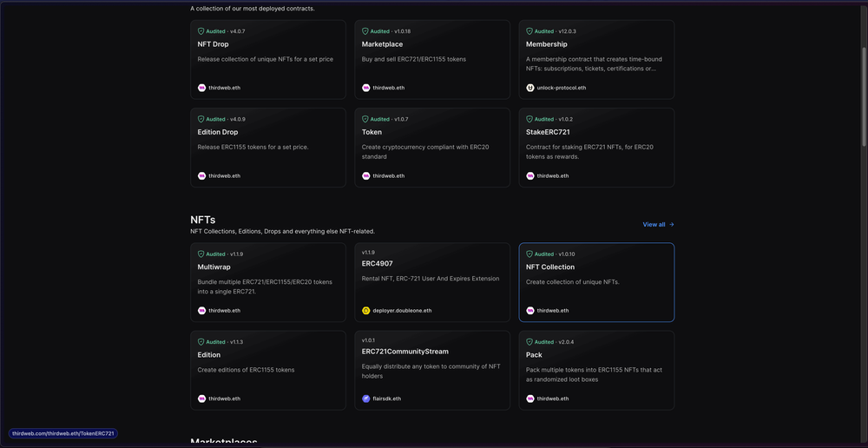Open the unlock-protocol.eth publisher link
The width and height of the screenshot is (868, 448).
562,88
